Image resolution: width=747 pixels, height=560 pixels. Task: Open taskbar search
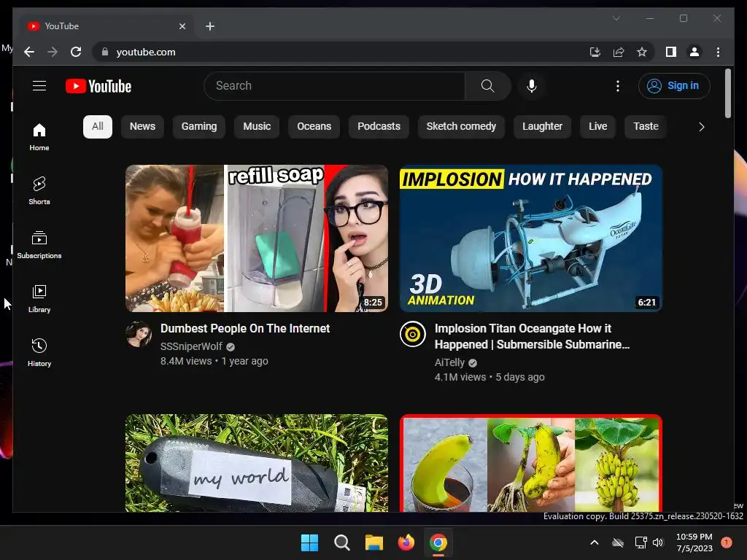click(x=341, y=542)
